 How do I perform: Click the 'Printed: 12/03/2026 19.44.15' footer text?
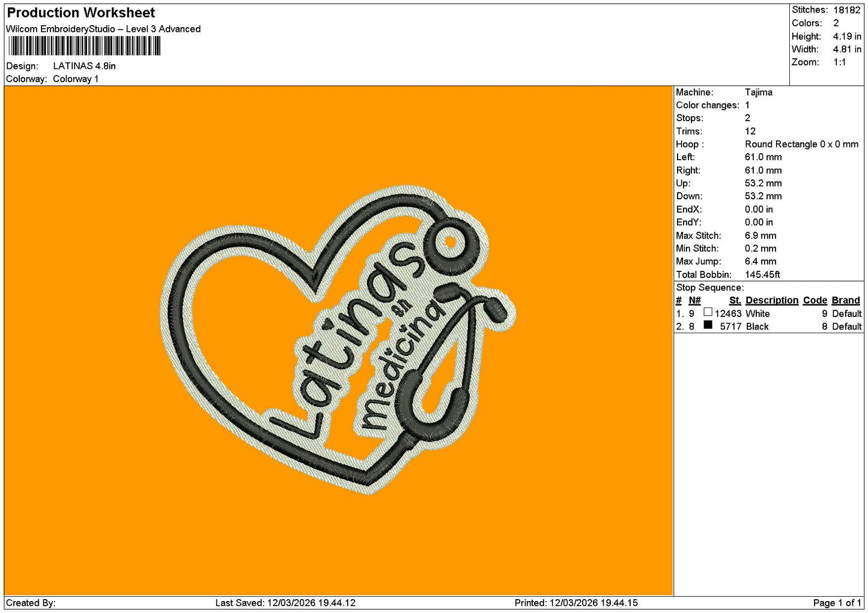tap(576, 603)
